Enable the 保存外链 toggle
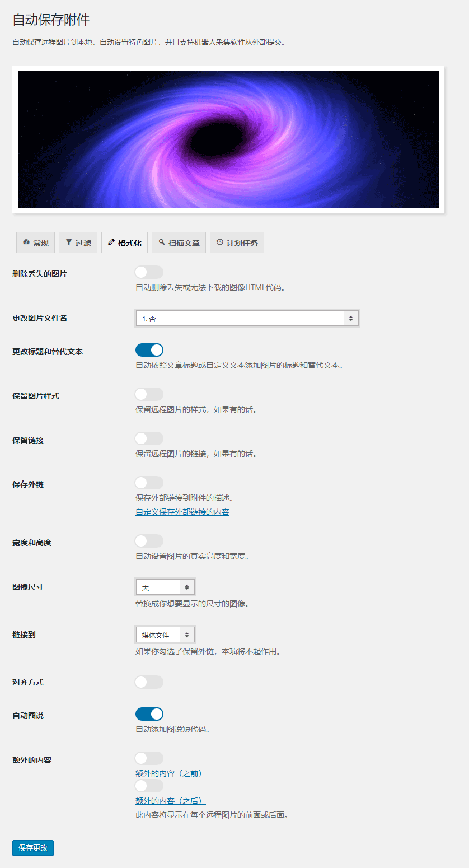 [x=149, y=483]
